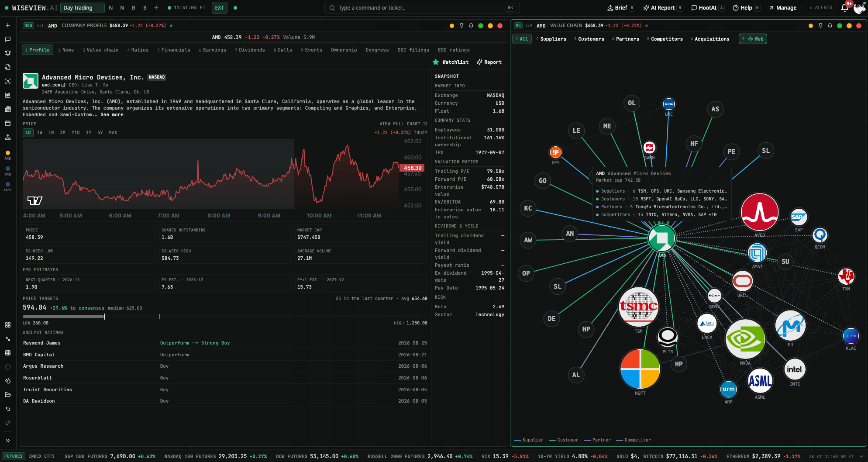Screen dimensions: 868x462
Task: Toggle the EXT extended hours button
Action: point(220,8)
